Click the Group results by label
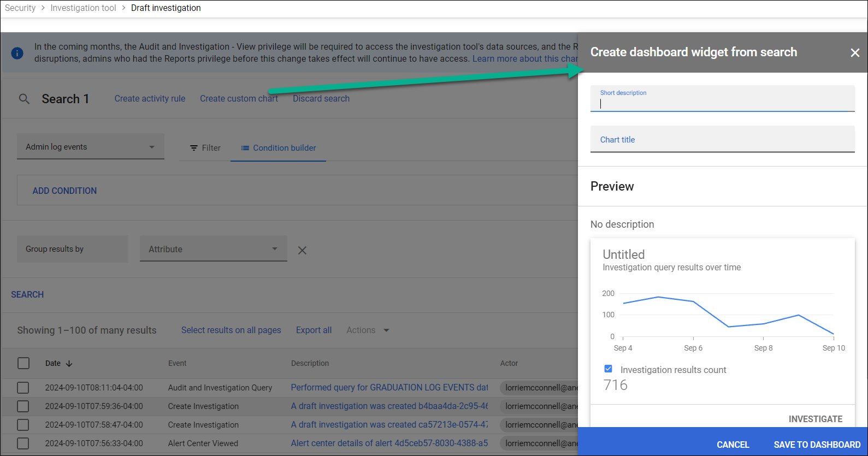 point(55,249)
